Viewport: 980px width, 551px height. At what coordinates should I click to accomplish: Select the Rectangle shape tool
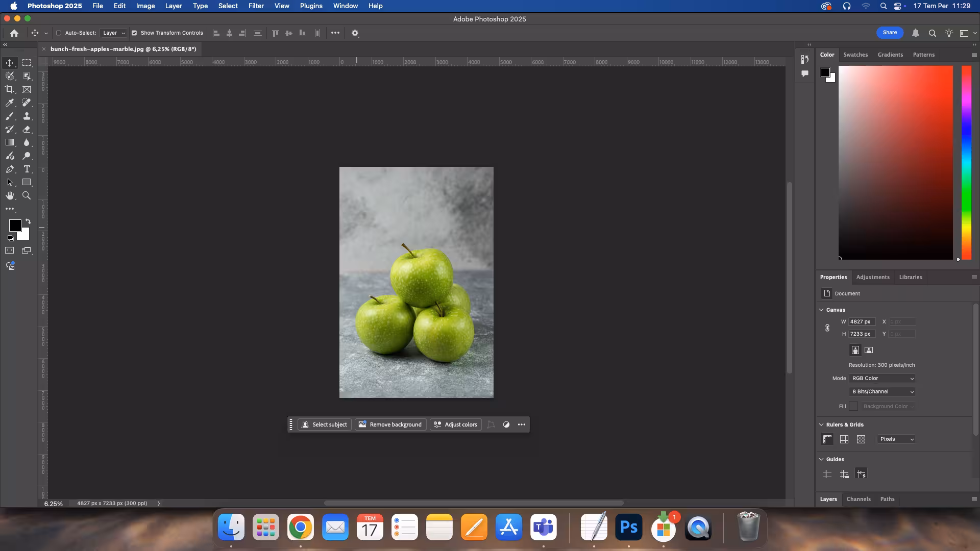(x=27, y=182)
